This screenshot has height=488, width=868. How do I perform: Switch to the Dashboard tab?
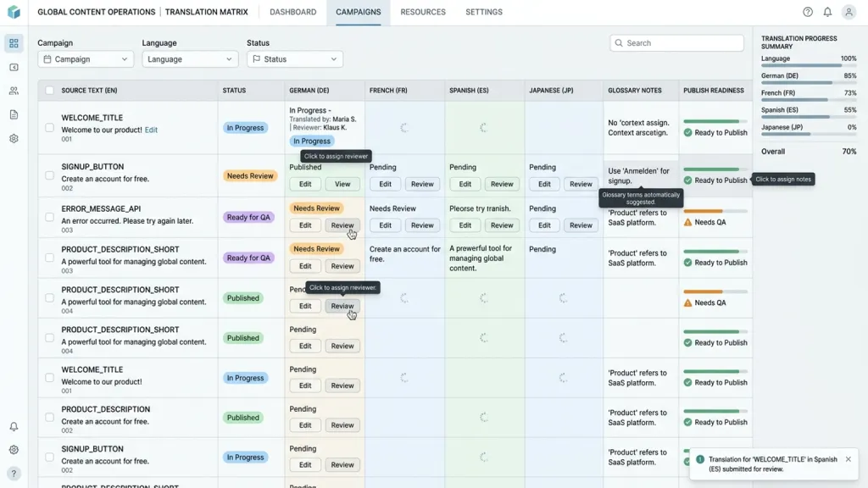point(292,12)
